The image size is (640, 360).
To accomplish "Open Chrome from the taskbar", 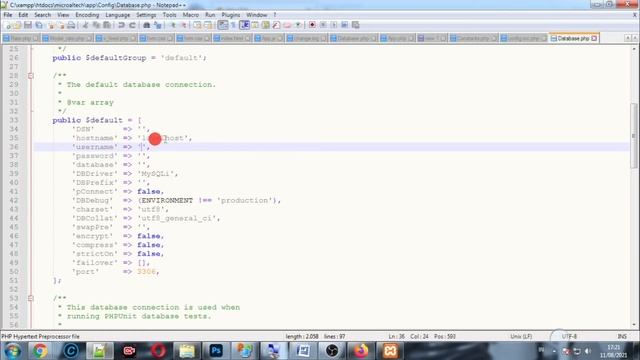I will coord(40,351).
